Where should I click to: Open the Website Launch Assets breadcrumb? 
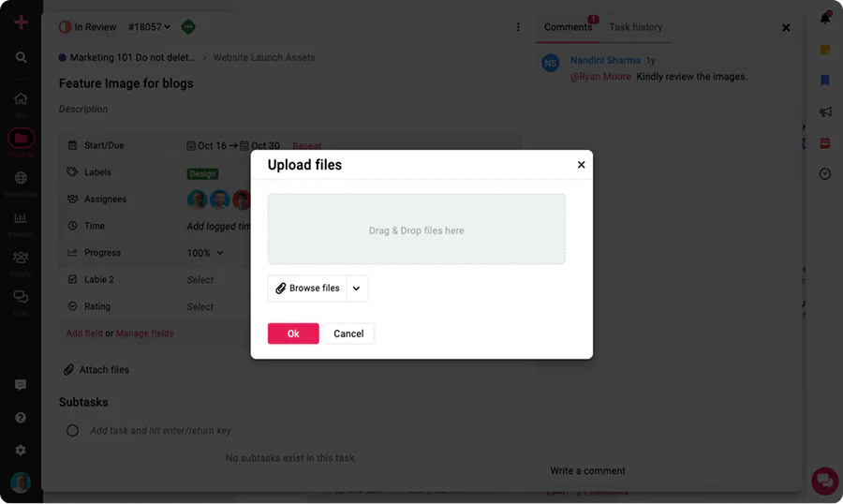264,57
